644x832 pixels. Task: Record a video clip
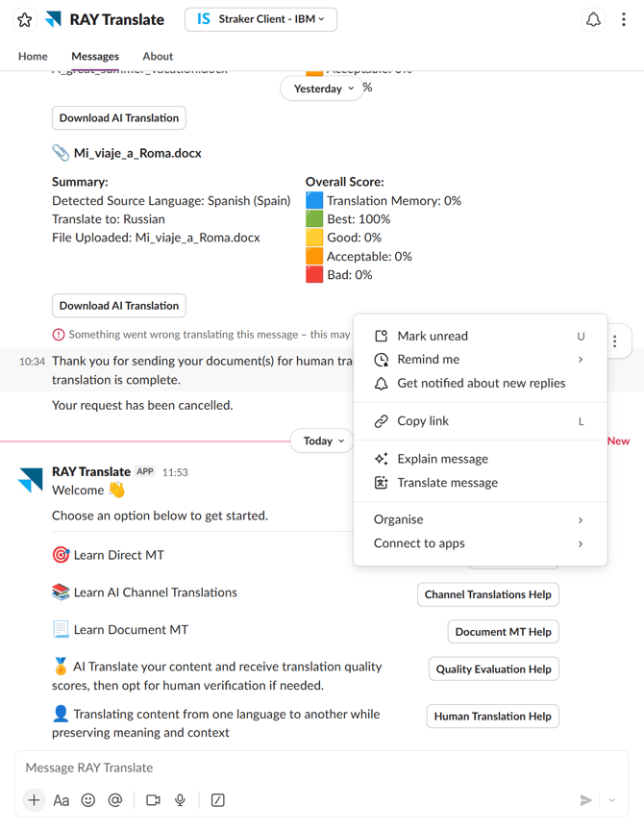[x=153, y=800]
